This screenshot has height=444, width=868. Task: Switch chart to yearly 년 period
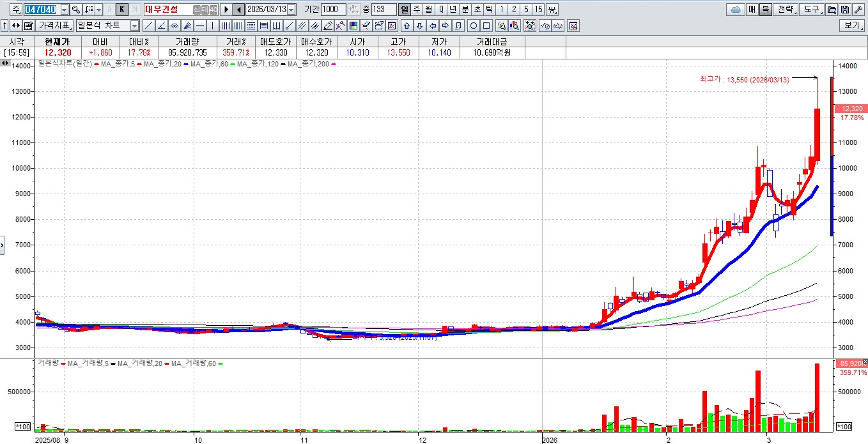point(453,10)
